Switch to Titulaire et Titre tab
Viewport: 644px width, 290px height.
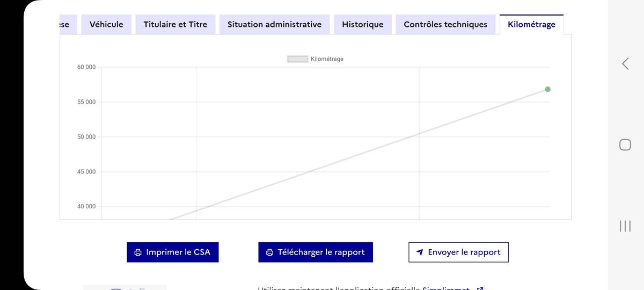[x=175, y=25]
